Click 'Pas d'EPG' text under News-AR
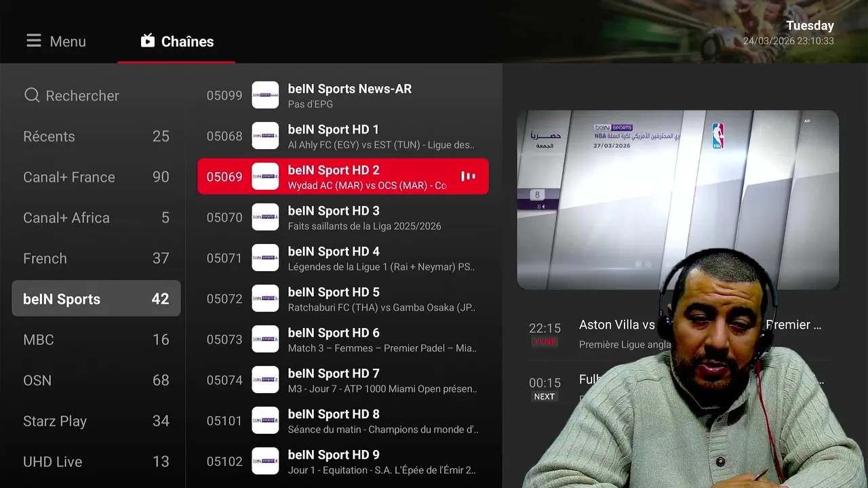This screenshot has width=868, height=488. 311,104
